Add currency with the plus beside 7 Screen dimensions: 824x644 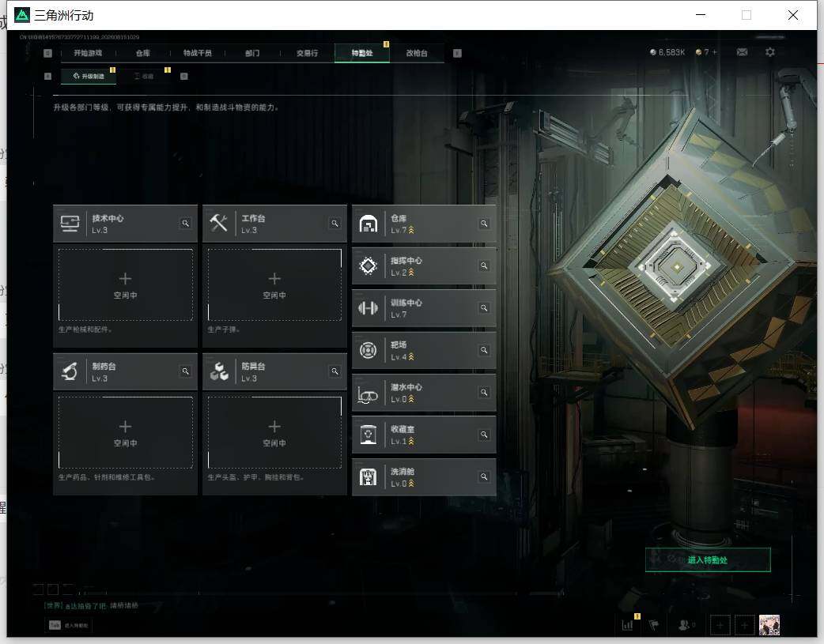point(715,52)
